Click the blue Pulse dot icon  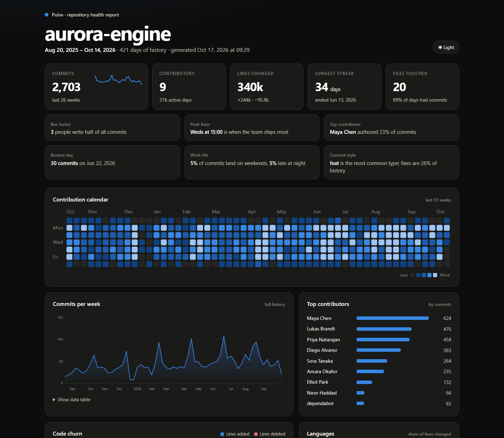pyautogui.click(x=47, y=15)
